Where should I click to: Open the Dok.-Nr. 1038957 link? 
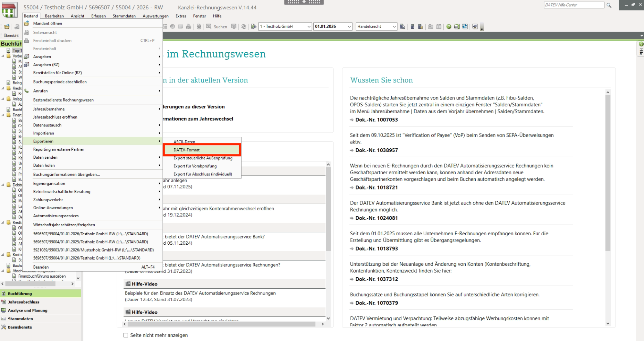coord(376,150)
